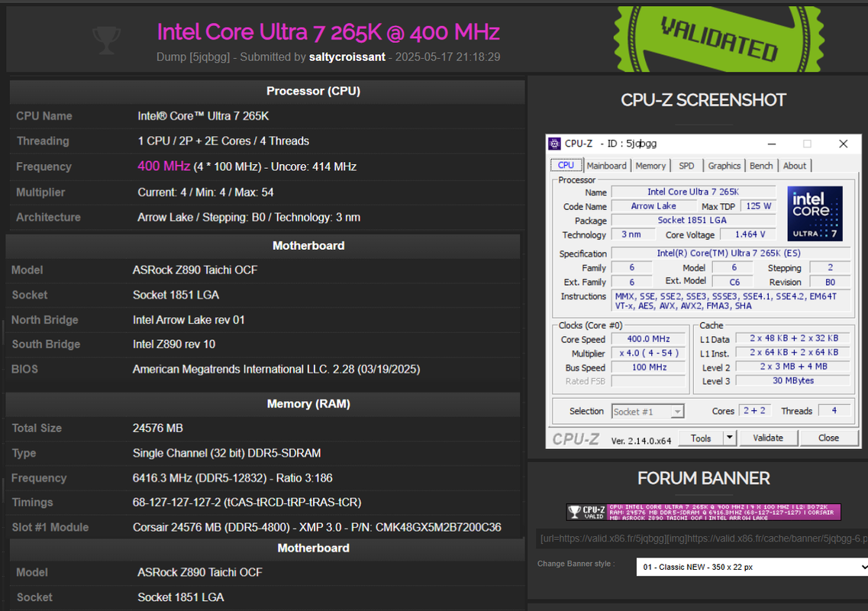Click the green VALIDATED stamp badge
868x611 pixels.
pyautogui.click(x=718, y=39)
